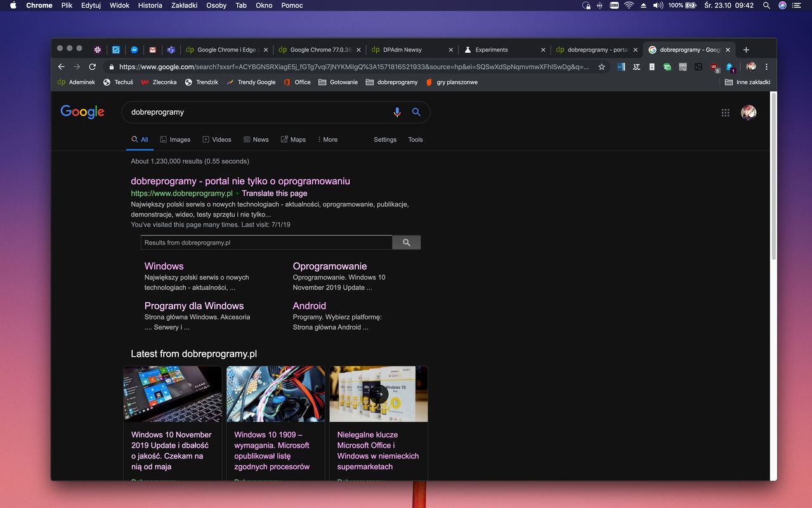Click the Wi-Fi icon in menu bar

(x=629, y=5)
